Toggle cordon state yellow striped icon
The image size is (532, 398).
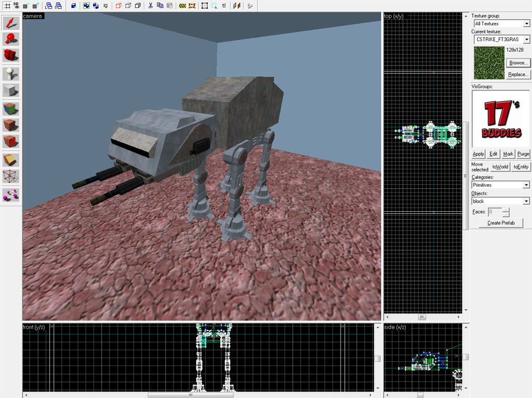click(x=182, y=6)
